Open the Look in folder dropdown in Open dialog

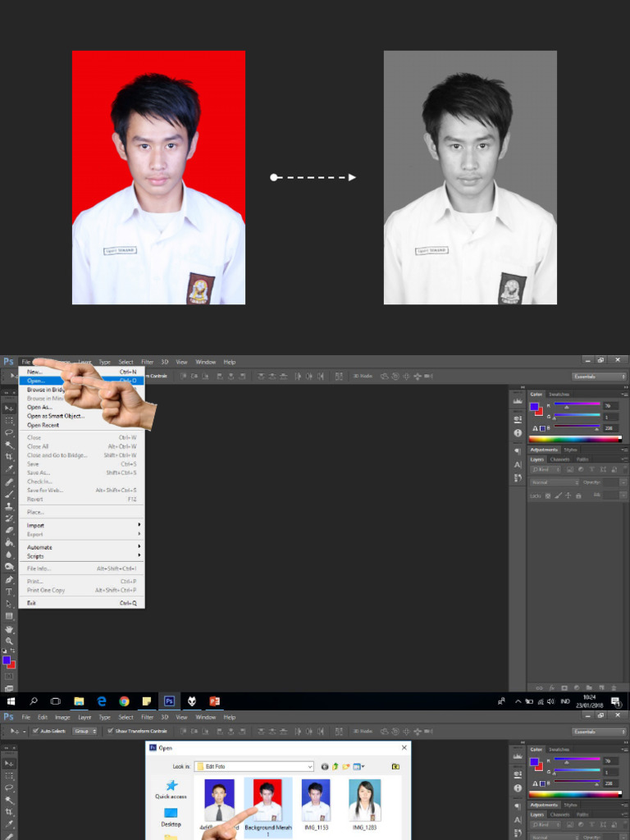(254, 767)
